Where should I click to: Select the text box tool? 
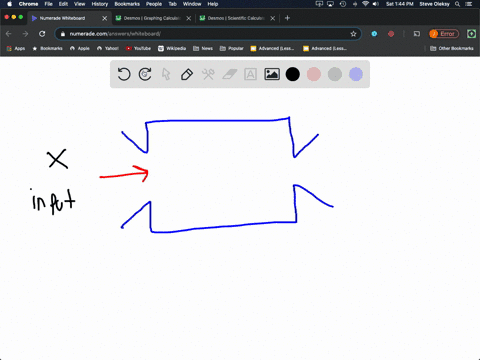(x=250, y=74)
